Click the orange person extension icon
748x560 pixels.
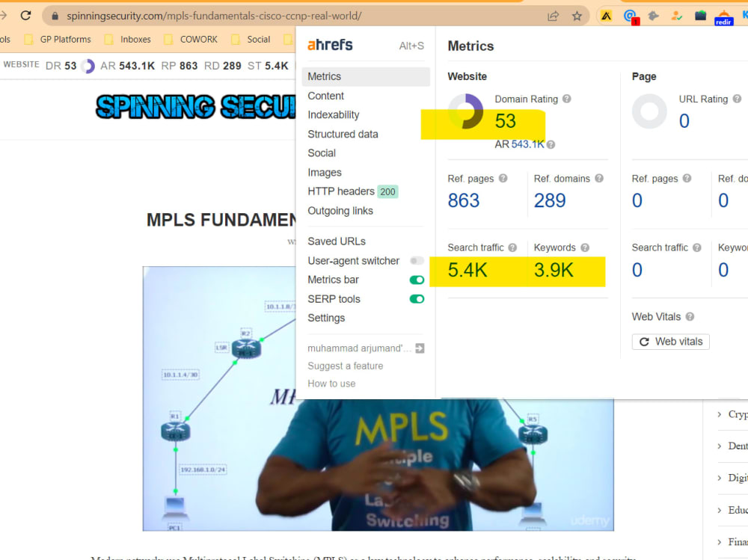676,16
